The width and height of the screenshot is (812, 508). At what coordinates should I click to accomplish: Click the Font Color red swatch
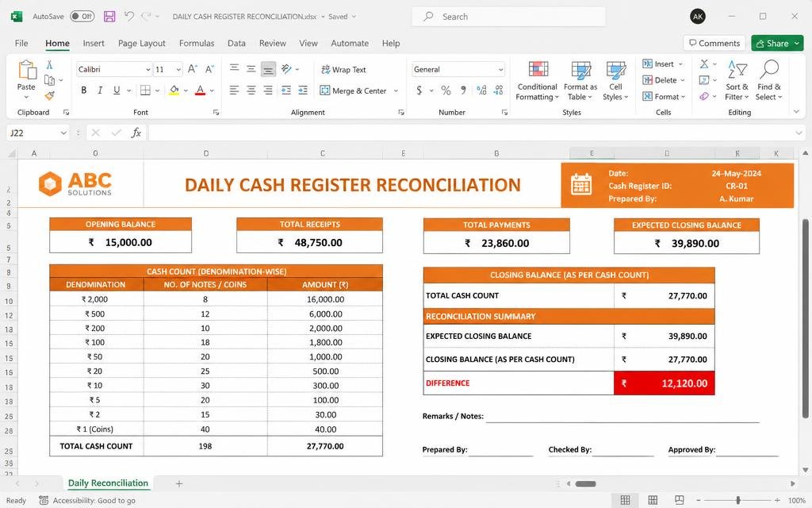[x=201, y=90]
